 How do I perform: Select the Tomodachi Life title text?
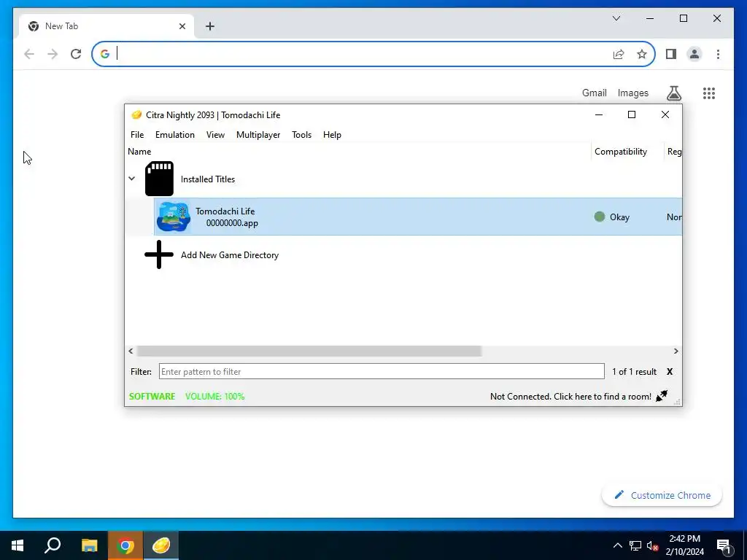[225, 211]
